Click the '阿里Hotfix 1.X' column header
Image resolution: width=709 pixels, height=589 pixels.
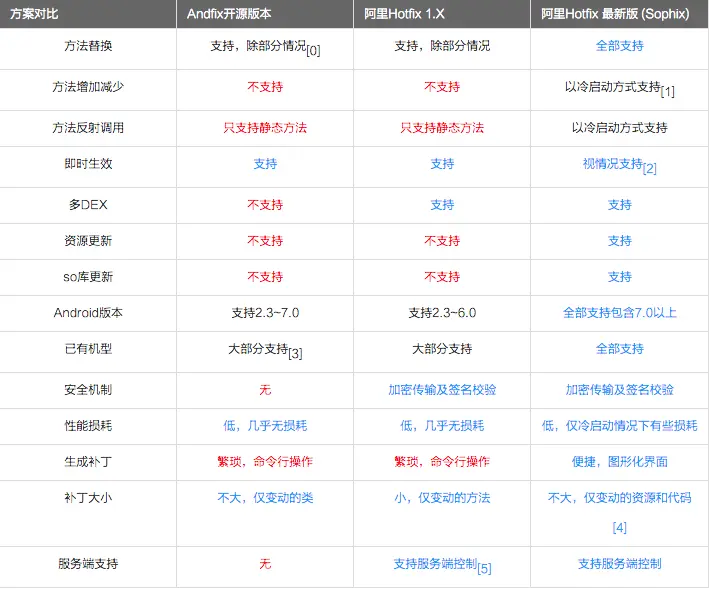404,14
